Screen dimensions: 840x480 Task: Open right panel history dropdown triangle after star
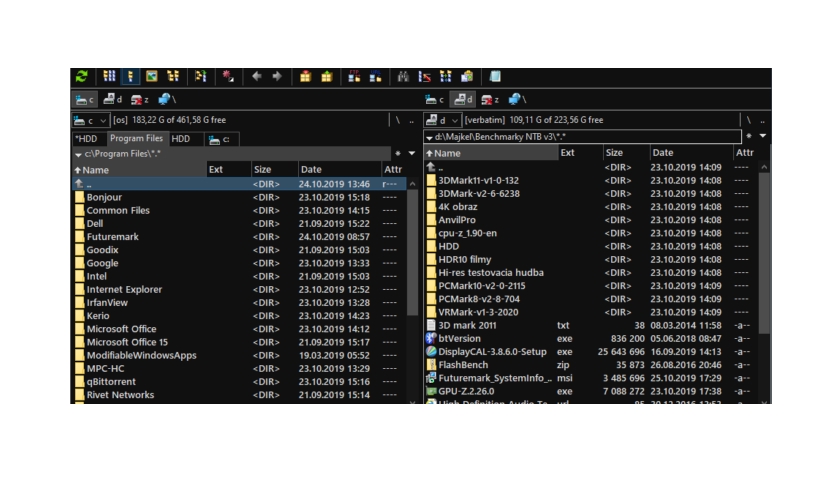click(763, 136)
